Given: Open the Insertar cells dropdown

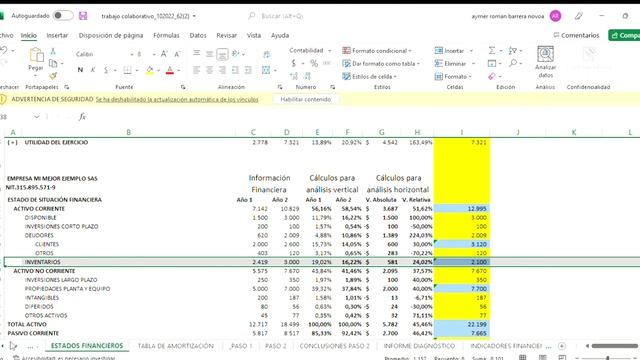Looking at the screenshot, I should coord(453,51).
